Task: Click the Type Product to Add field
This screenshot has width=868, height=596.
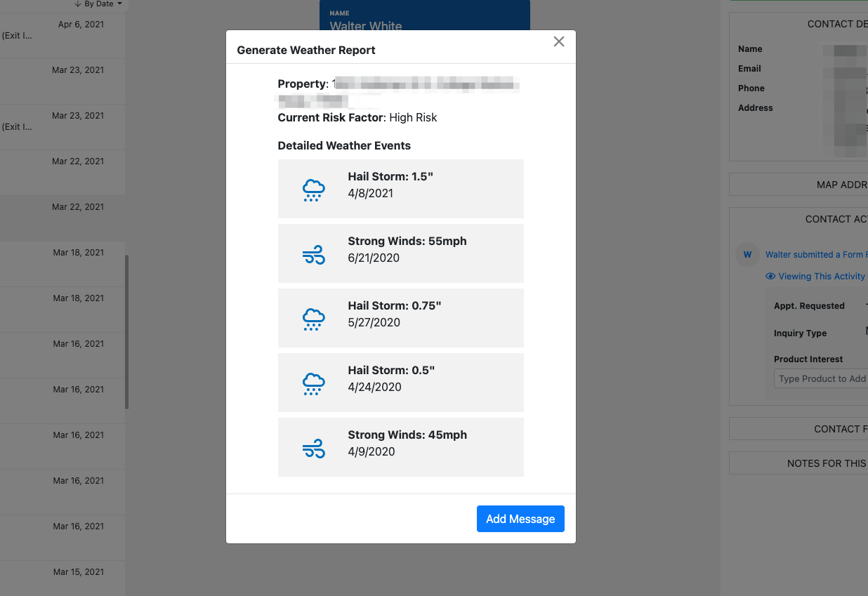Action: coord(822,379)
